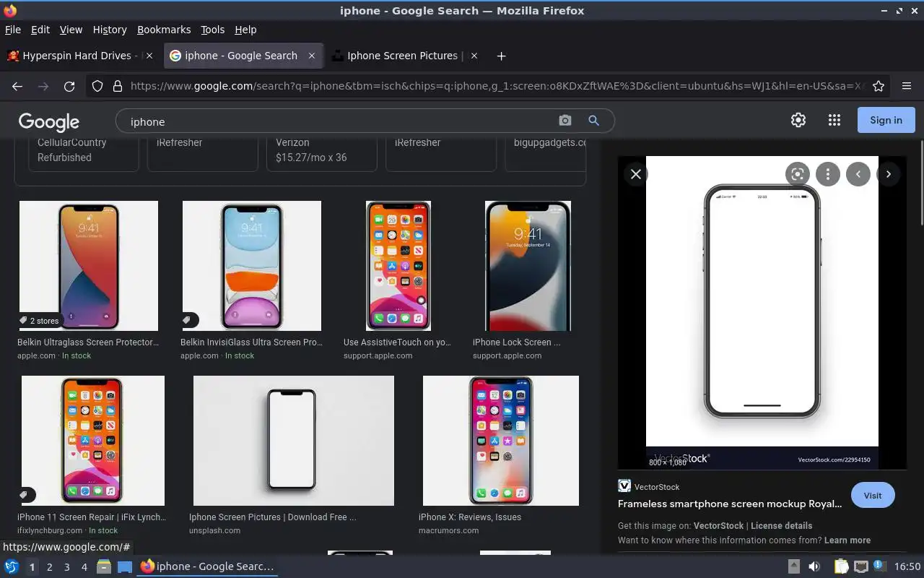Open the License details link
Viewport: 924px width, 578px height.
point(781,526)
